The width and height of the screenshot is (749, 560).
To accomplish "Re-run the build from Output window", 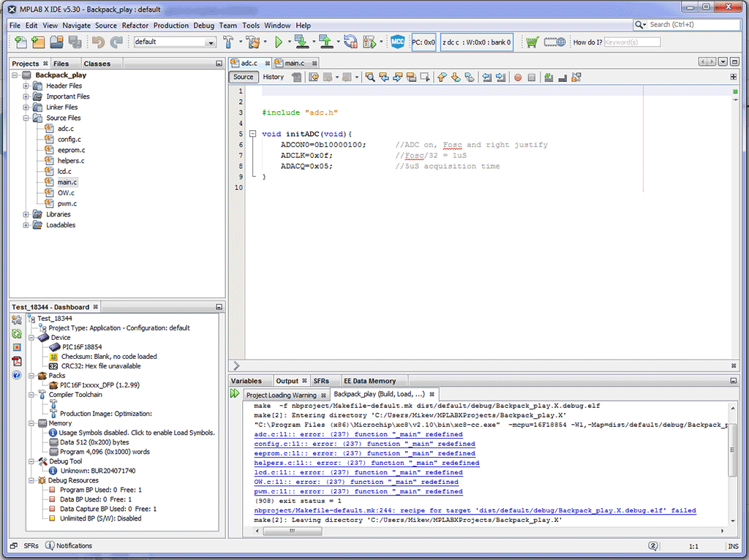I will tap(235, 393).
